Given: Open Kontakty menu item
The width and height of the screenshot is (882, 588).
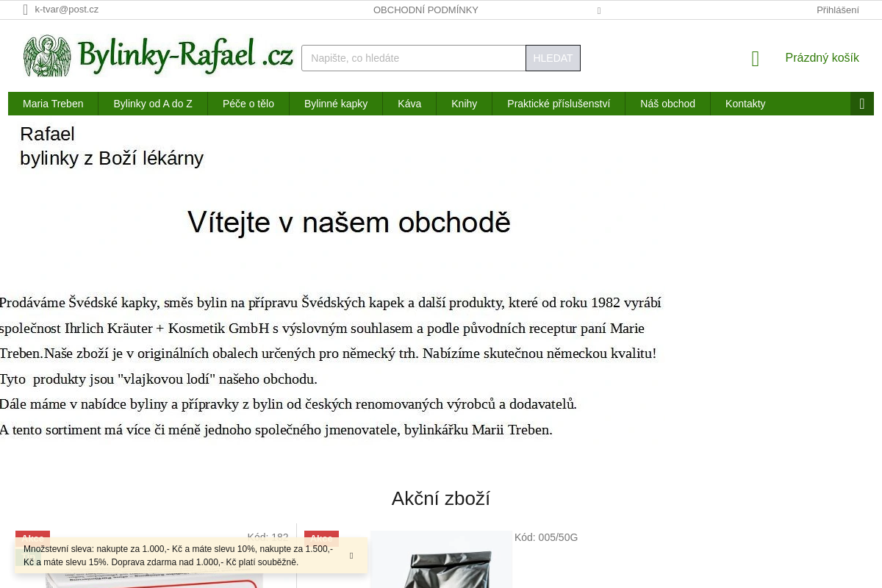Looking at the screenshot, I should pyautogui.click(x=745, y=104).
